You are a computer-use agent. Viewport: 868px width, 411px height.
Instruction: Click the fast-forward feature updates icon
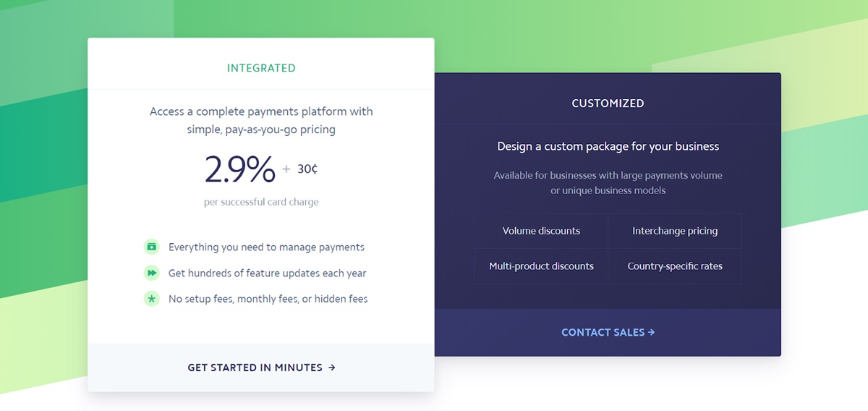point(151,273)
